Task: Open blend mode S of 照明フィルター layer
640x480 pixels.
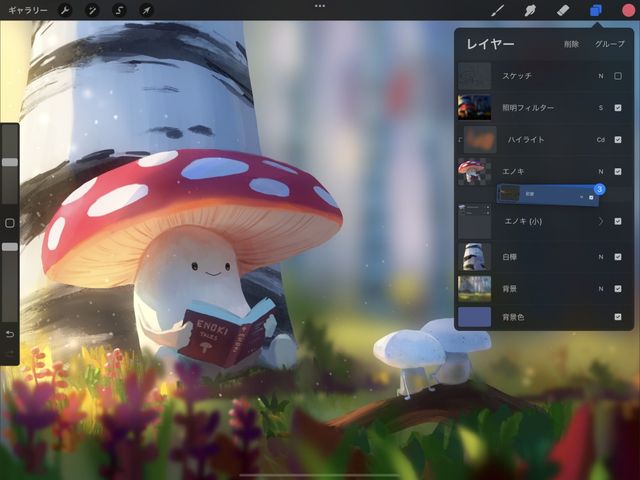Action: coord(601,108)
